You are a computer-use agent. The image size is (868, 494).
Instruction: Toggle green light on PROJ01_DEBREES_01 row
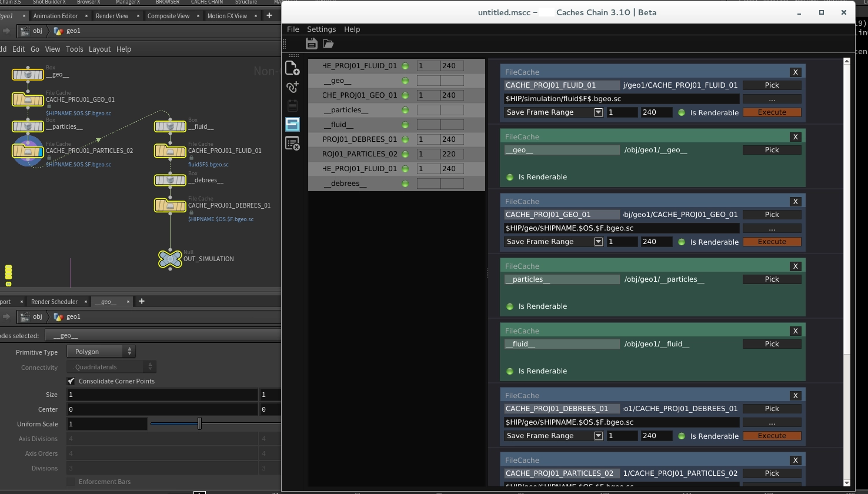click(x=405, y=139)
